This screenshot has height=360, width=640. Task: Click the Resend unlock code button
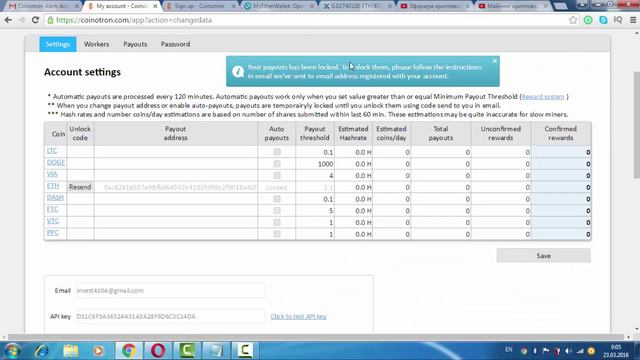point(80,187)
